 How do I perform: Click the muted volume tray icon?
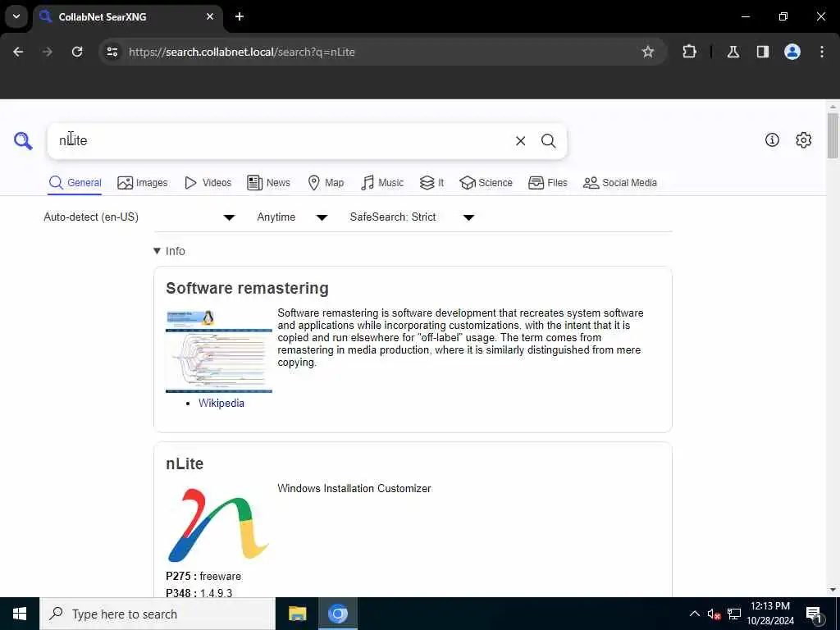(714, 614)
